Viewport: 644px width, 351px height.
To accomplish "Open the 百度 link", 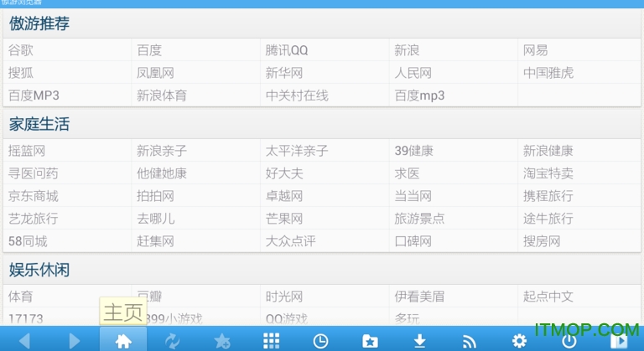I will point(149,50).
